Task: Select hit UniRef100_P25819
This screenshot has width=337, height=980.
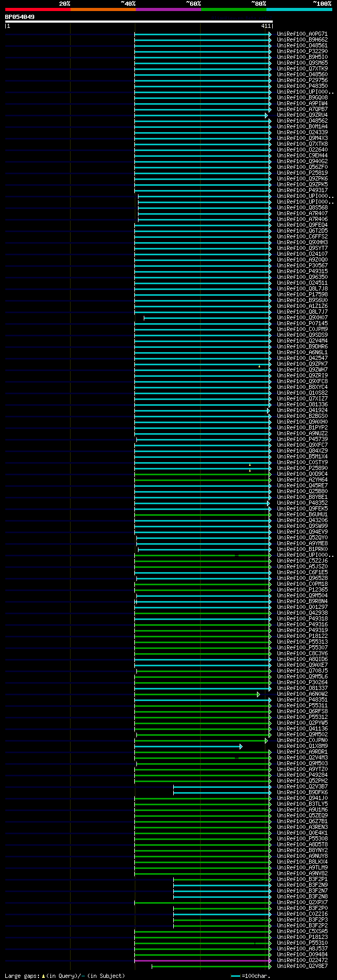Action: click(x=302, y=173)
